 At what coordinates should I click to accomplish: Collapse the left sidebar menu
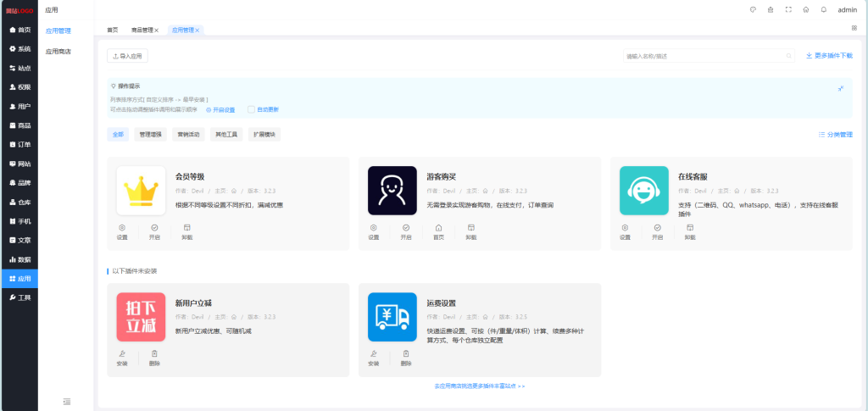point(66,401)
